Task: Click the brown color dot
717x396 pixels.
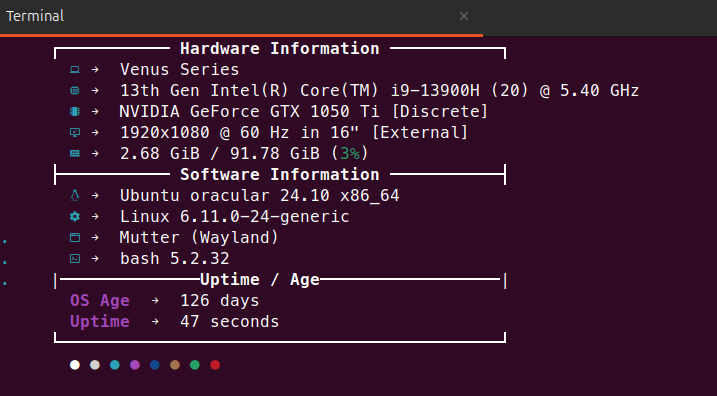Action: [x=175, y=365]
